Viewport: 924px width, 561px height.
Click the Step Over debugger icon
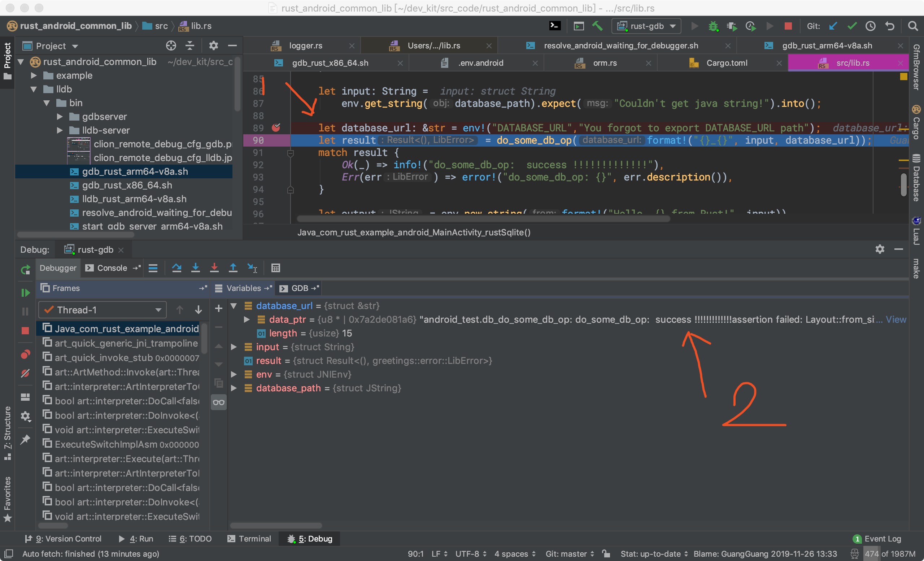pyautogui.click(x=176, y=268)
